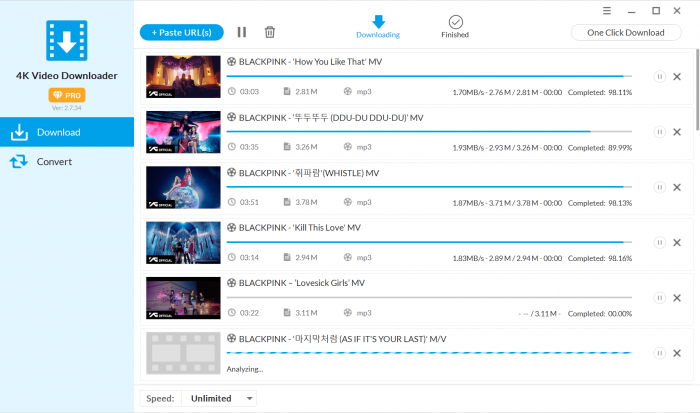Click the PRO badge under the app logo
The height and width of the screenshot is (413, 700).
point(66,94)
